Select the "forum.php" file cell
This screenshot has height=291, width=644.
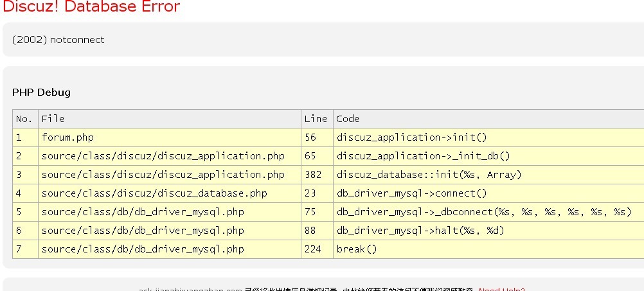tap(170, 137)
